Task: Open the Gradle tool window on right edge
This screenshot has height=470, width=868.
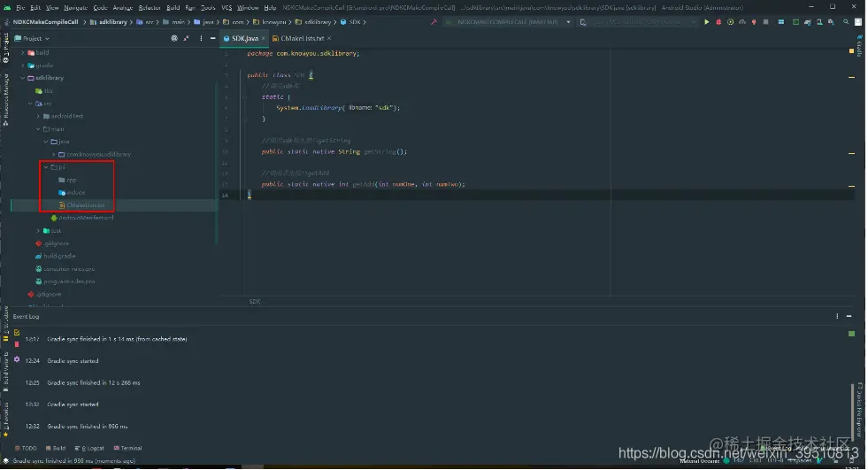Action: pyautogui.click(x=860, y=46)
